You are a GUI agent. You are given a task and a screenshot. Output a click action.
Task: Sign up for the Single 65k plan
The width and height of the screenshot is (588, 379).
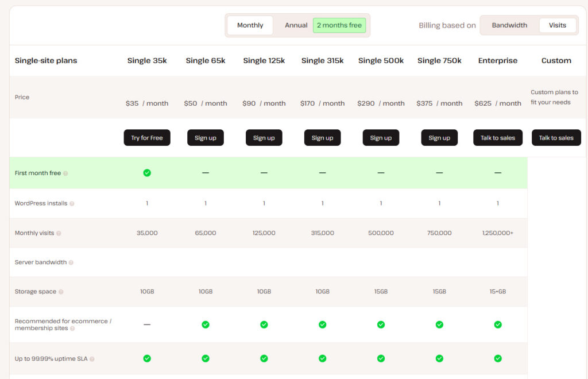point(205,138)
